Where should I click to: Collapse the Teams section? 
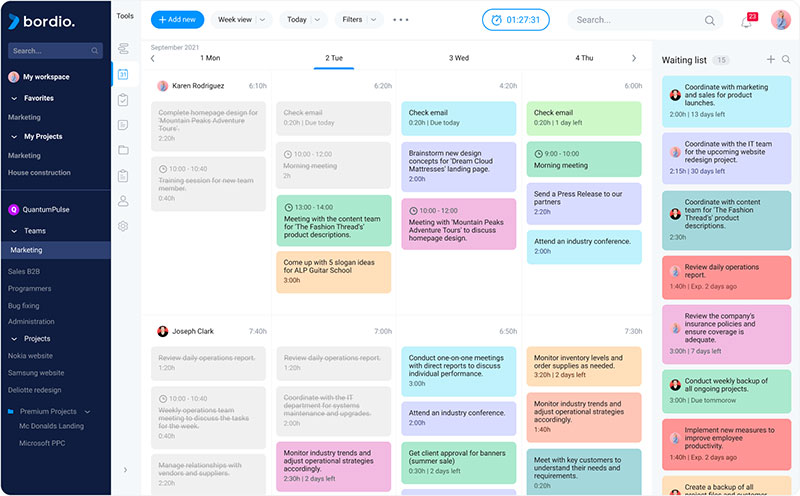[14, 231]
